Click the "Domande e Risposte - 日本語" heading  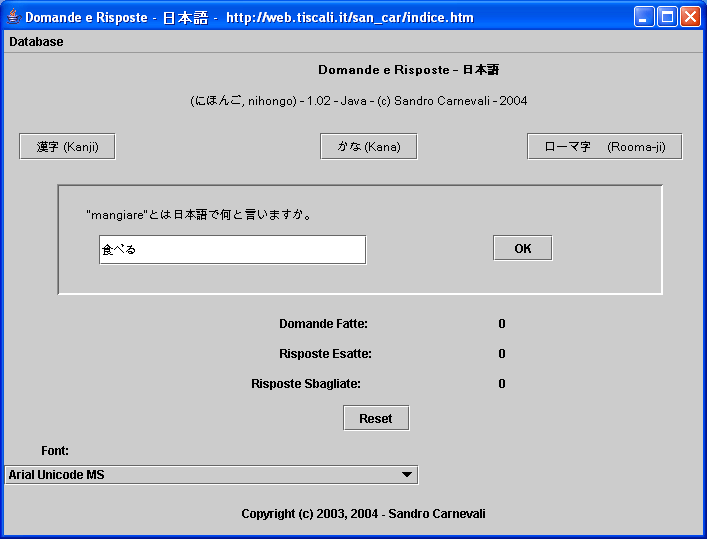tap(409, 70)
